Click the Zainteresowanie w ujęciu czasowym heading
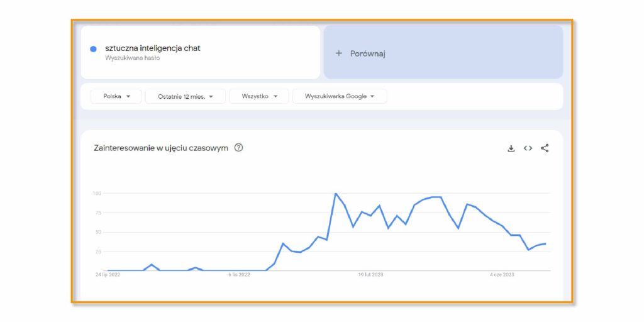The image size is (644, 322). coord(161,148)
